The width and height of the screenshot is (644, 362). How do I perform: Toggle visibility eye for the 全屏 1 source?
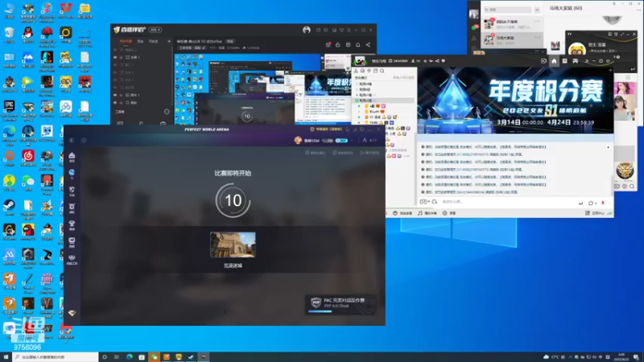pos(115,57)
